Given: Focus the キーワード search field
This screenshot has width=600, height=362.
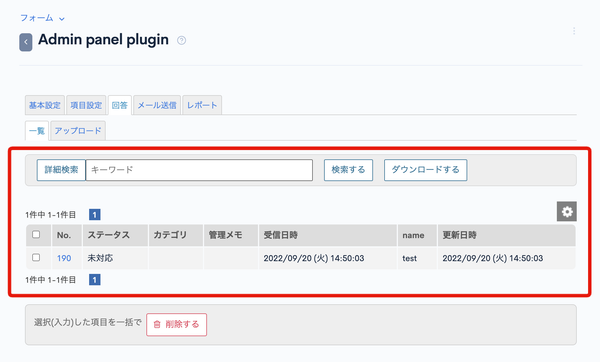Looking at the screenshot, I should (x=199, y=170).
